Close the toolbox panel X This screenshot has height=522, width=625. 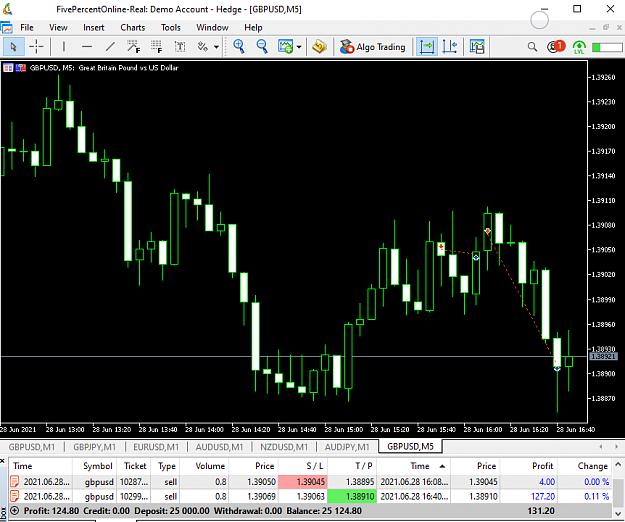tap(2, 461)
